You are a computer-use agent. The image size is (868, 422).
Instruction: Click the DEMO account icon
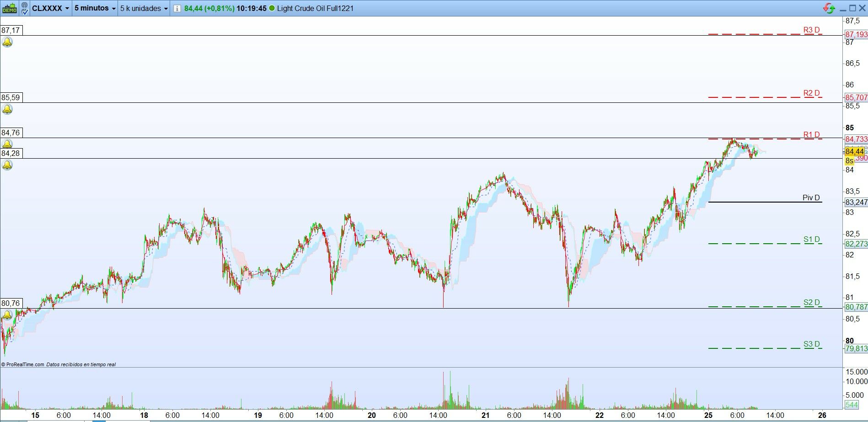pyautogui.click(x=9, y=8)
